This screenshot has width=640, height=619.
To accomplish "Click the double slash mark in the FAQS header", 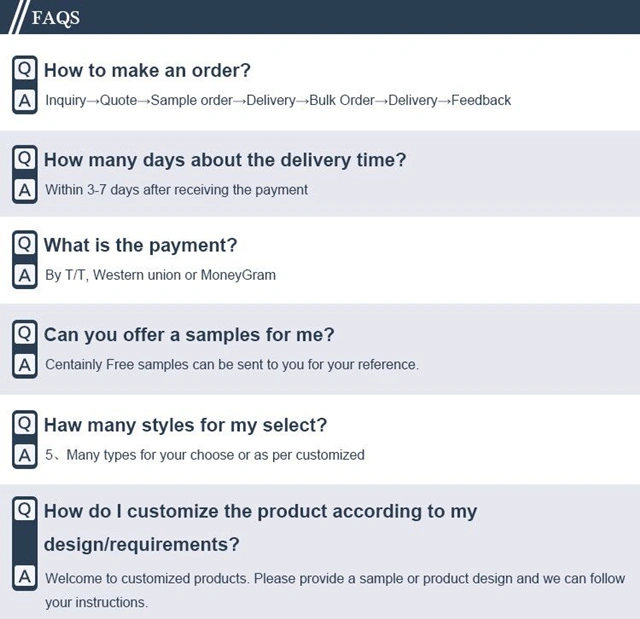I will 19,17.
